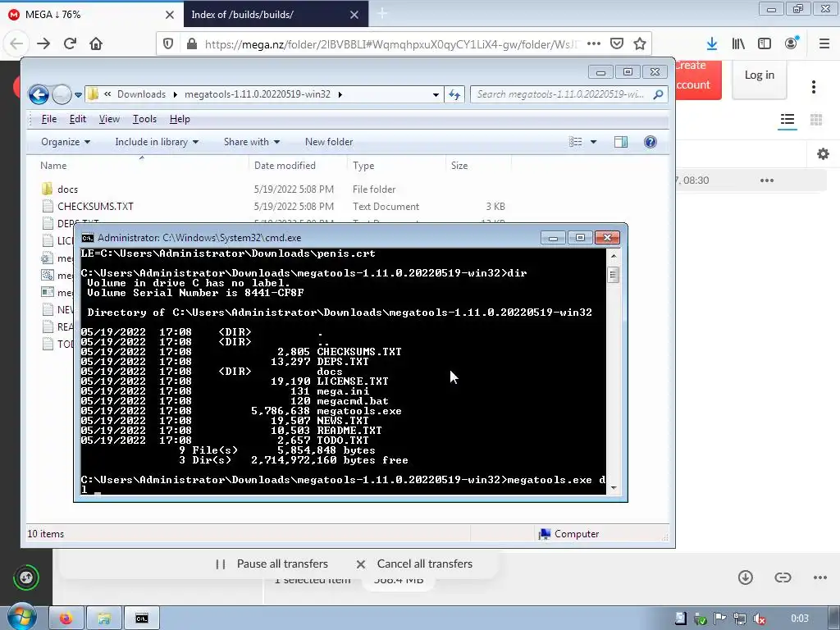Open tracking protection shield icon
The image size is (840, 630).
coord(168,44)
